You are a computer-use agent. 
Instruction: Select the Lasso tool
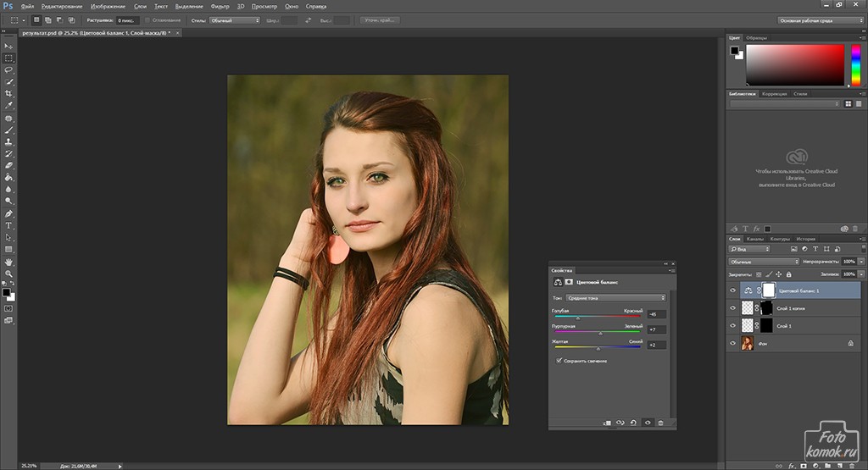(8, 70)
